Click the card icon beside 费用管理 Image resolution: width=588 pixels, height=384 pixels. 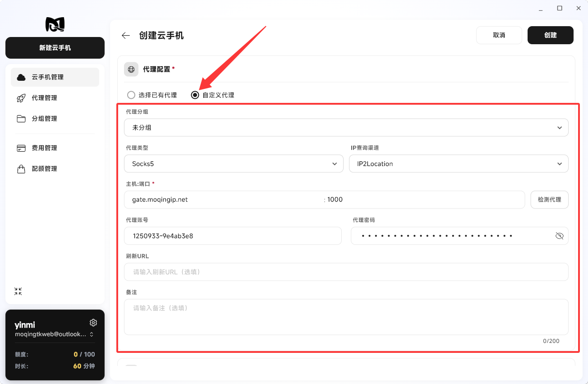(x=21, y=148)
